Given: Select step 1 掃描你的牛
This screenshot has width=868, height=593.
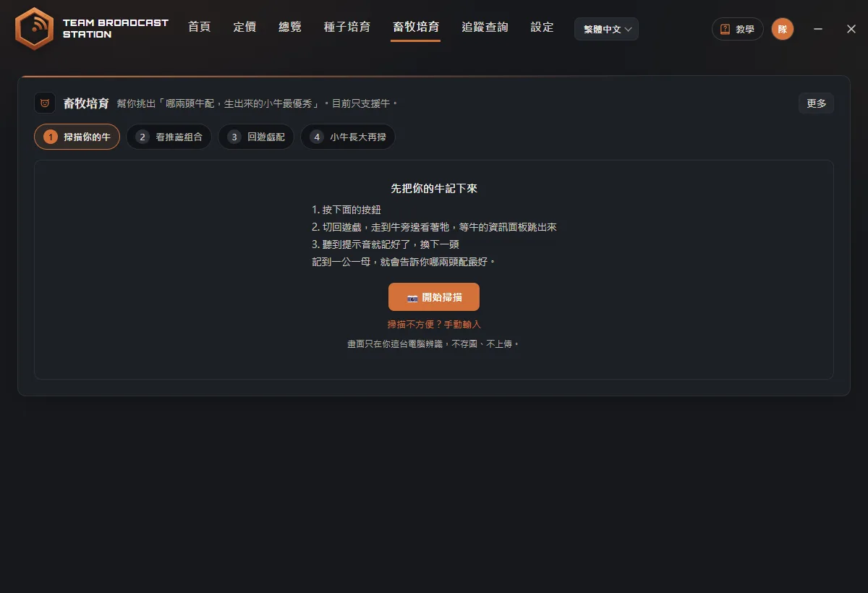Looking at the screenshot, I should pyautogui.click(x=77, y=137).
